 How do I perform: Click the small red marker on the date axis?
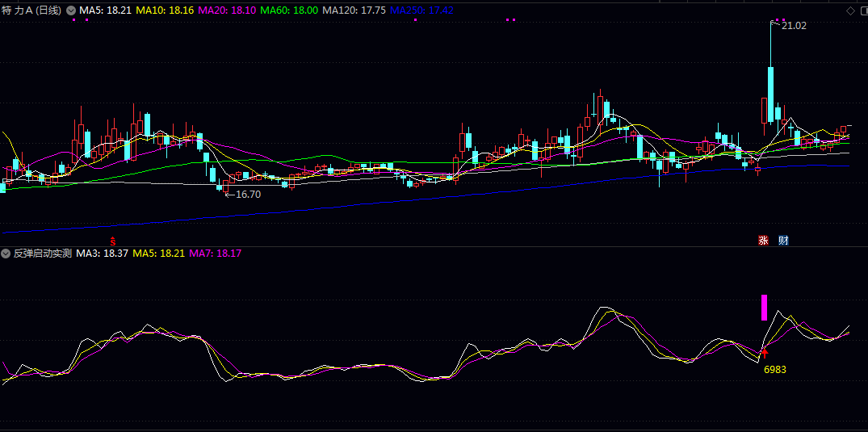tap(113, 241)
